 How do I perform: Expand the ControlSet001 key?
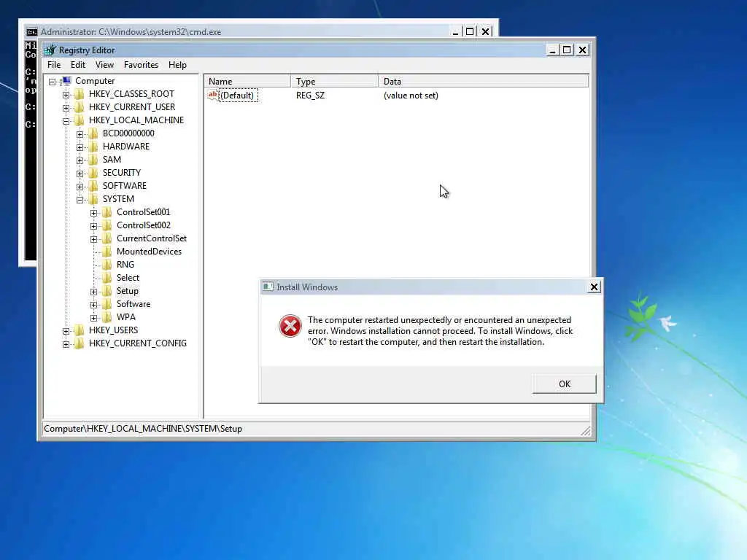(93, 213)
